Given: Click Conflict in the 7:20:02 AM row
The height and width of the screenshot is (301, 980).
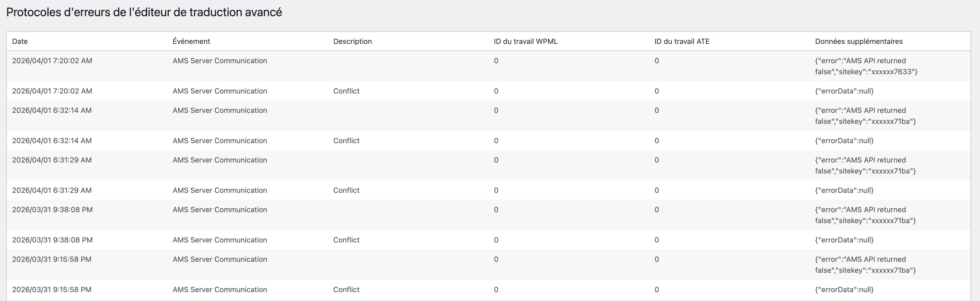Looking at the screenshot, I should click(346, 91).
